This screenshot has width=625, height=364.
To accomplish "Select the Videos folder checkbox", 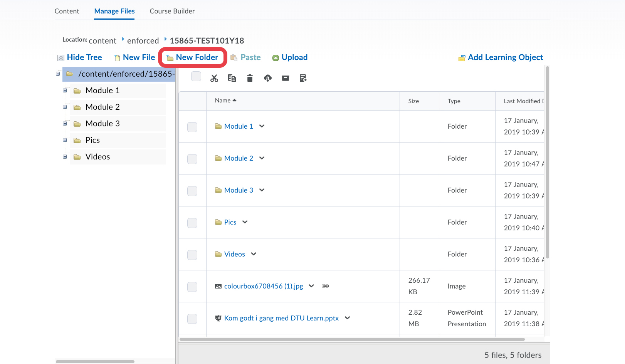I will (x=192, y=255).
